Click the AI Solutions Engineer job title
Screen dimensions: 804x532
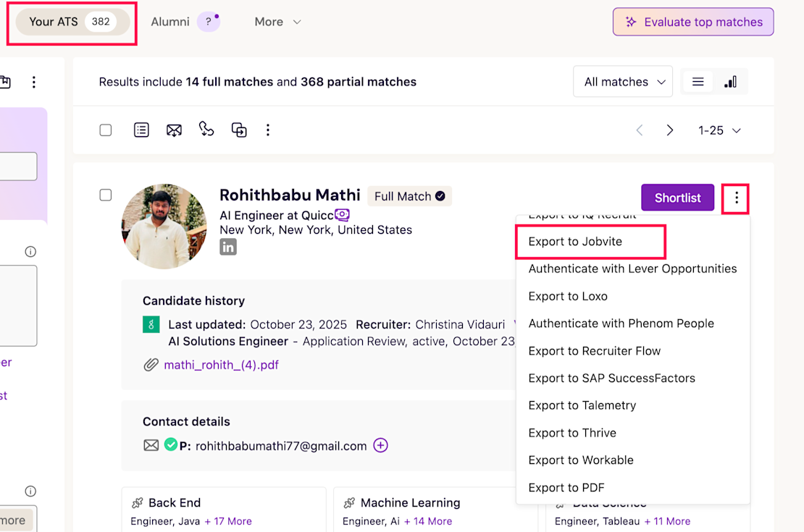pos(228,342)
